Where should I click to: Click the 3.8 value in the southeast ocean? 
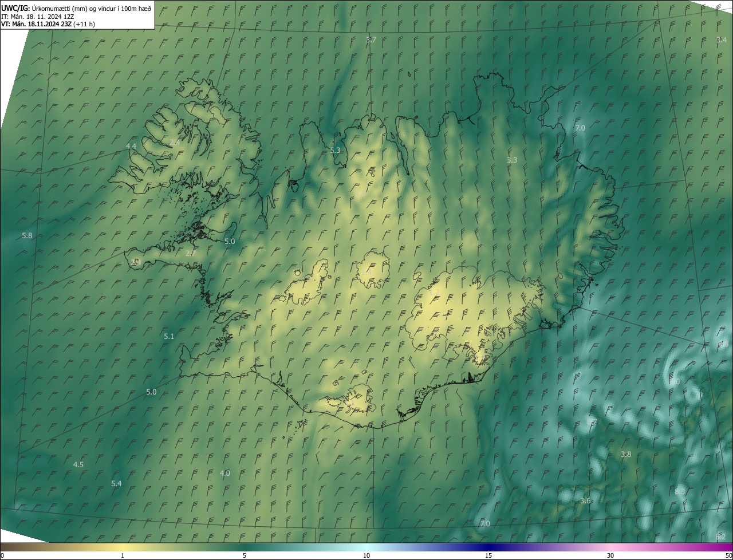(x=626, y=455)
